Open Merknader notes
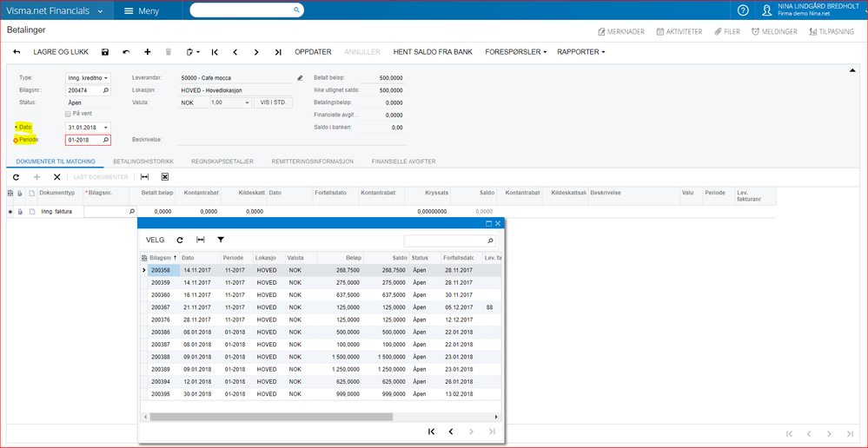This screenshot has width=868, height=448. point(621,31)
